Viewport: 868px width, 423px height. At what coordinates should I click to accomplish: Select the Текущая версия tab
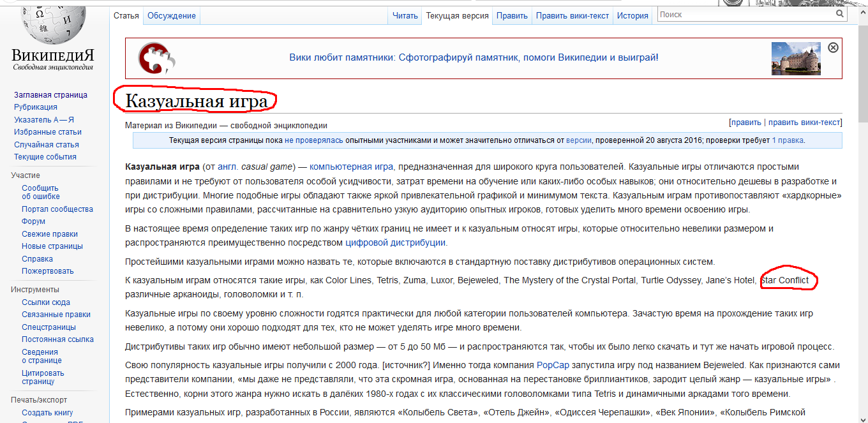[x=457, y=16]
